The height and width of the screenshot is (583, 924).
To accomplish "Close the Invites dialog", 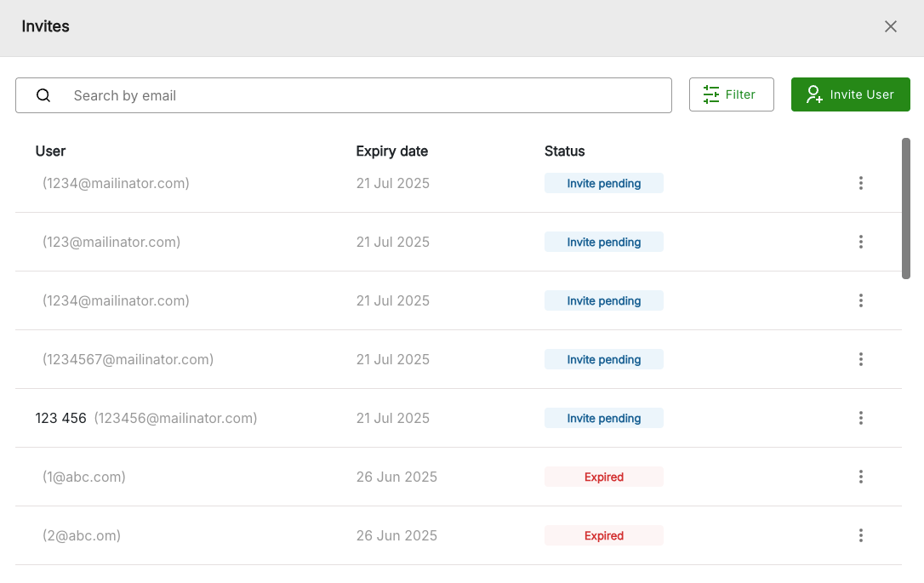I will (890, 26).
